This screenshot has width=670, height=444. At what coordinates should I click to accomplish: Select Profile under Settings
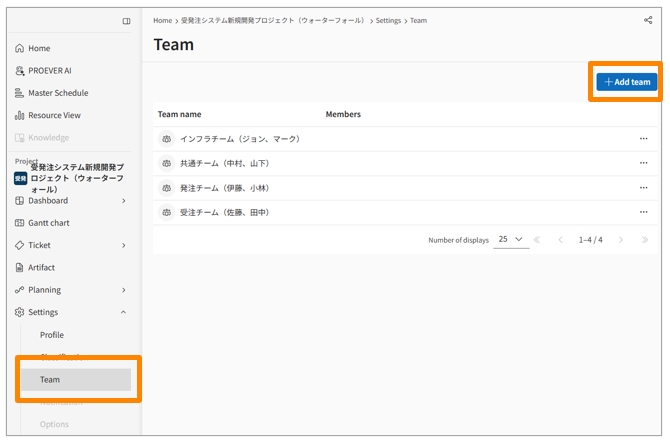pos(52,335)
